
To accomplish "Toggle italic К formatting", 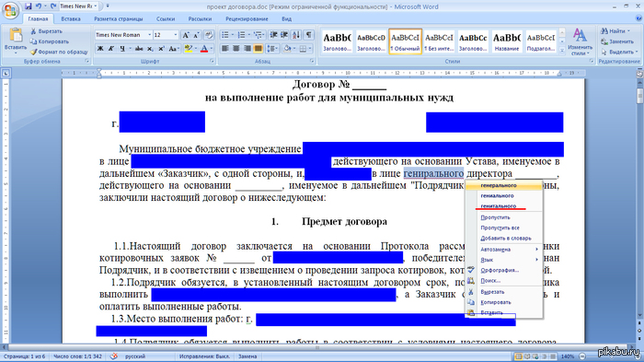I will (x=111, y=49).
